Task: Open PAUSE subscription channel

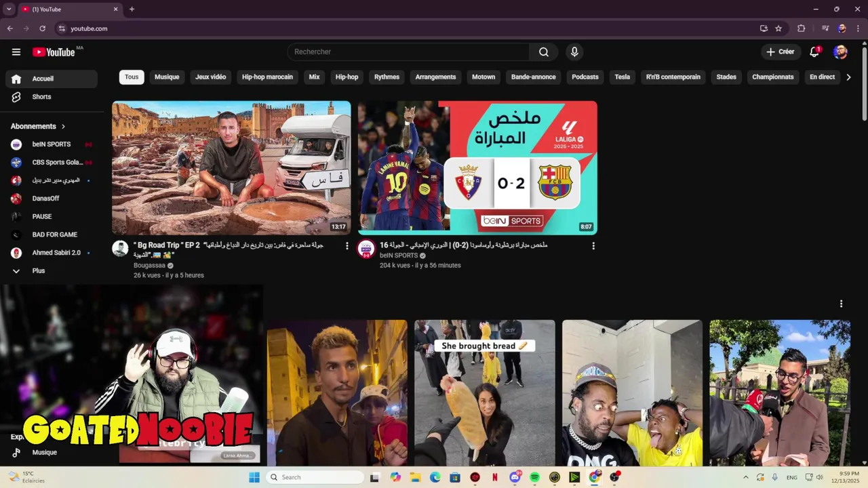Action: pyautogui.click(x=52, y=217)
